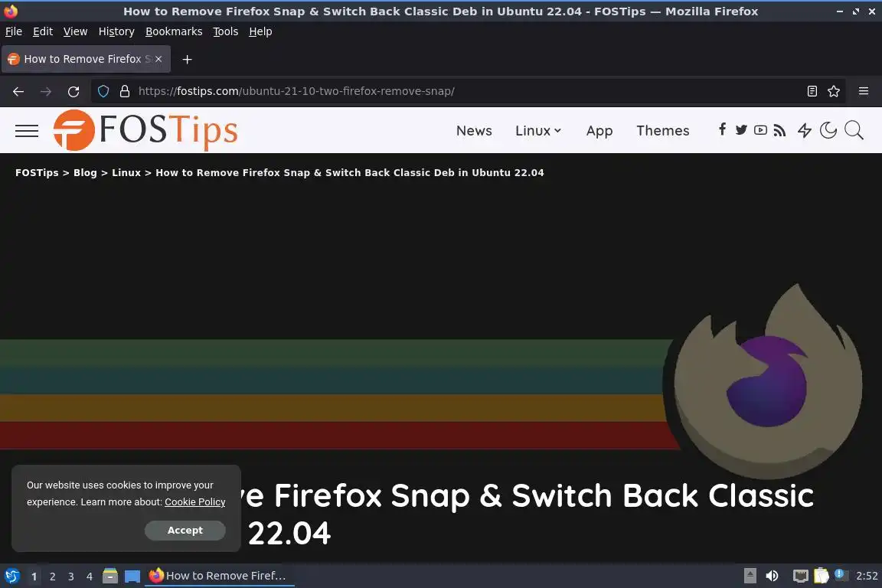882x588 pixels.
Task: Click the URL address field
Action: (x=467, y=91)
